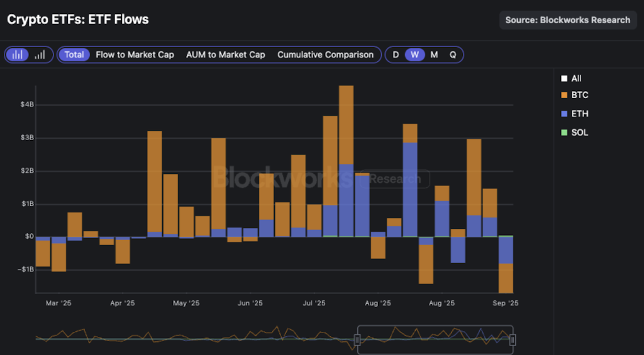Choose the weekly (W) interval

(x=414, y=55)
